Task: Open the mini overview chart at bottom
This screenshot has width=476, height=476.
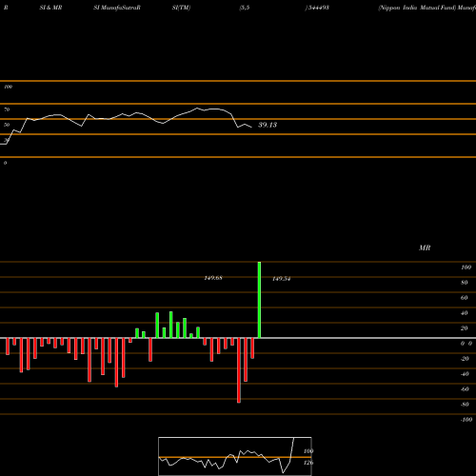Action: coord(235,456)
